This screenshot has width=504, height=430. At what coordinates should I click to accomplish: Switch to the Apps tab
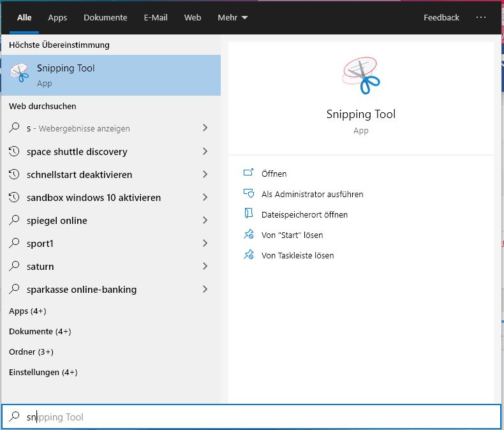click(x=57, y=17)
